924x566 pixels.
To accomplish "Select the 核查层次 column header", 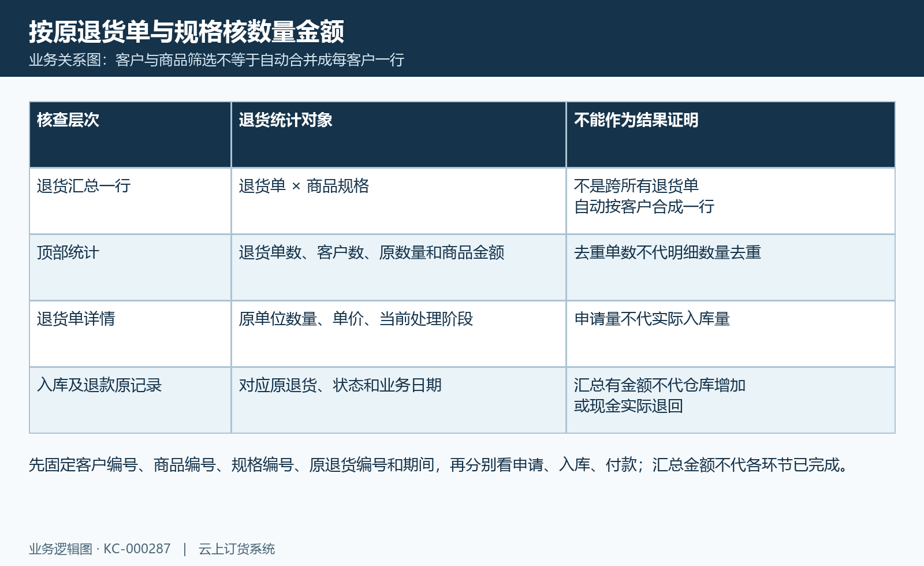I will pos(130,135).
